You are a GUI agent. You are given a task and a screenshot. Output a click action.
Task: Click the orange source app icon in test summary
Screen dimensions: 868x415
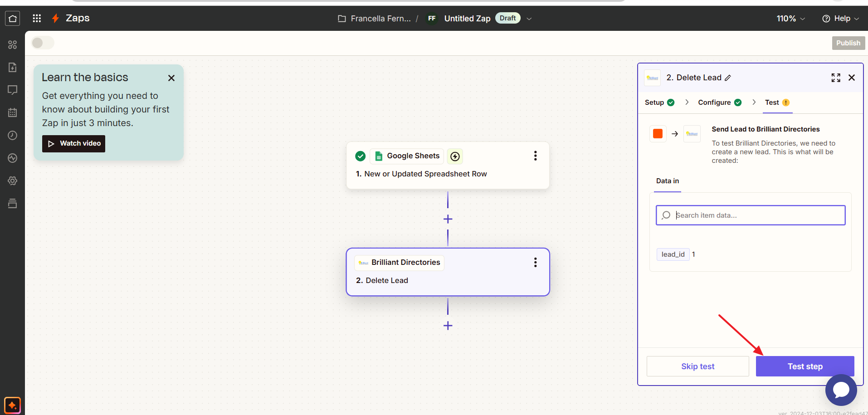click(658, 134)
